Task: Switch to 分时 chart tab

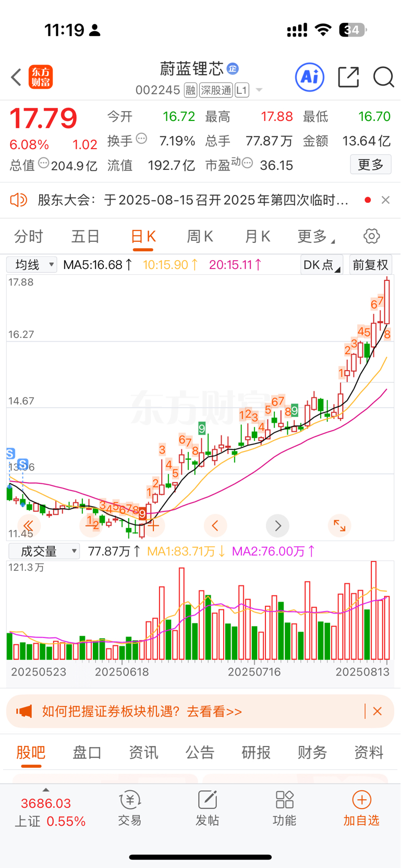Action: [x=29, y=237]
